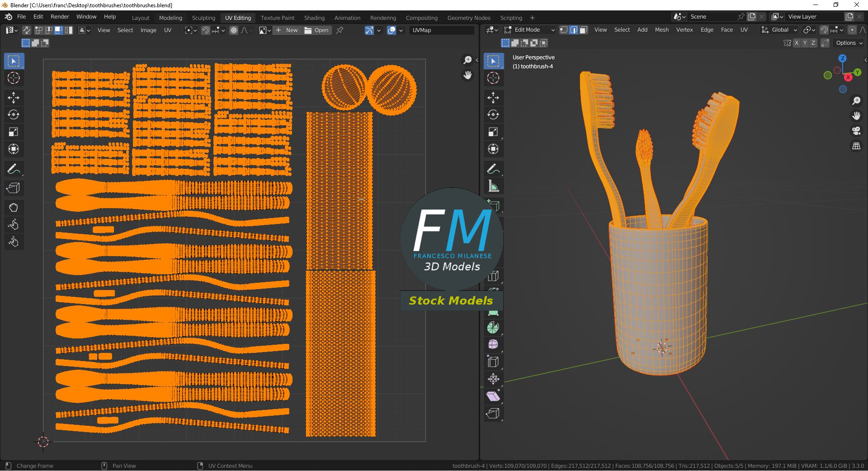Select the Relax sculpt tool in UV editor
Viewport: 868px width, 471px height.
click(x=14, y=225)
